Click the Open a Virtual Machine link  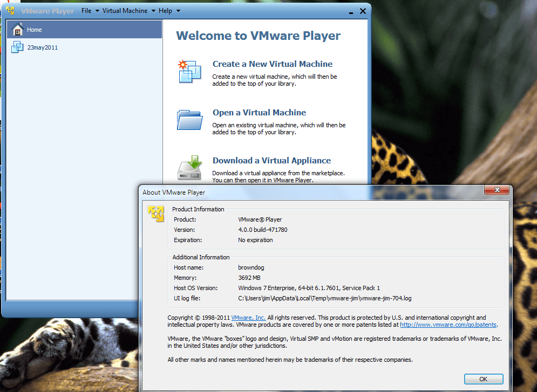[x=259, y=113]
